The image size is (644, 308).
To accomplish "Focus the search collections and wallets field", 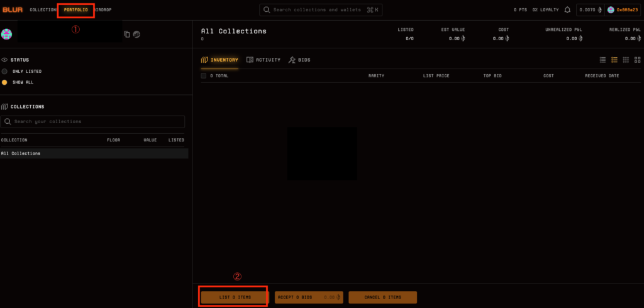I will [x=321, y=10].
